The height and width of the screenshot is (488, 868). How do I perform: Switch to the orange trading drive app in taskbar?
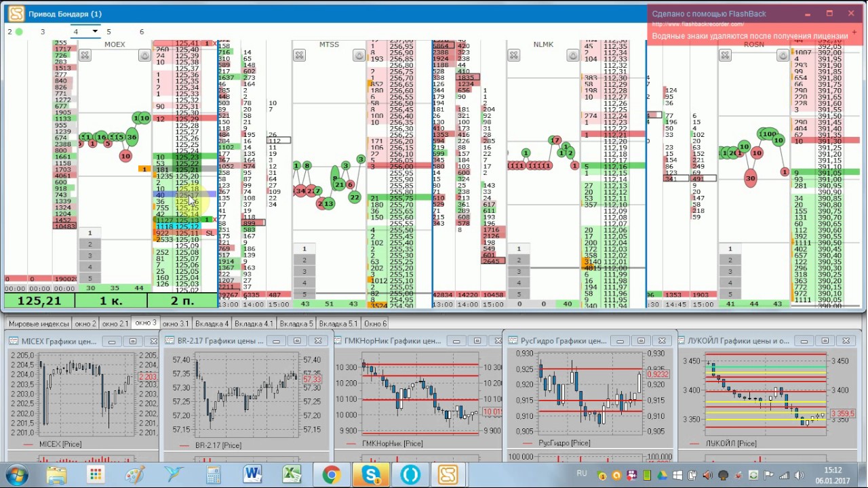448,474
